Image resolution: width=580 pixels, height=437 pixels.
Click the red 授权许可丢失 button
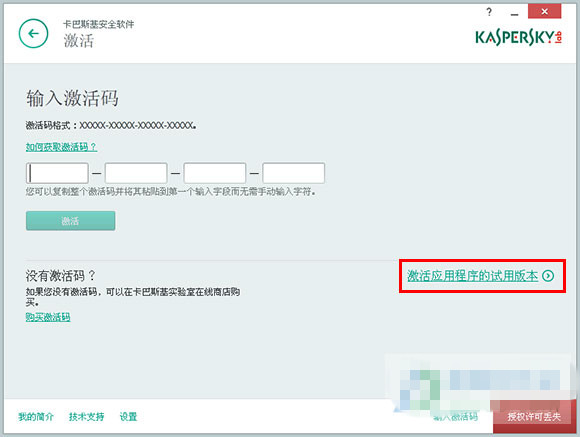(x=534, y=417)
